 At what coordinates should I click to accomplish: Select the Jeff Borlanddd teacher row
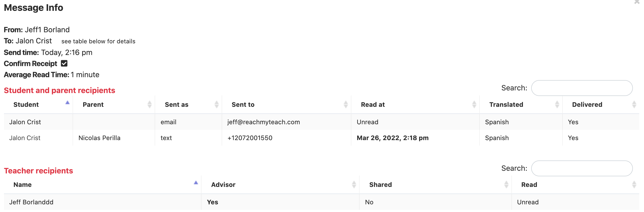tap(31, 202)
